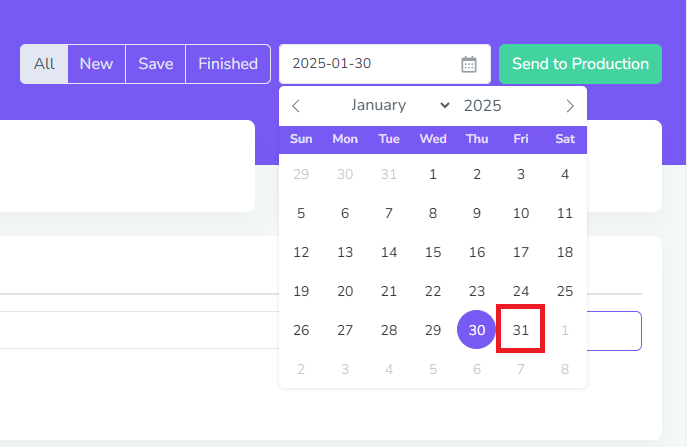Go to previous month arrow

tap(296, 106)
